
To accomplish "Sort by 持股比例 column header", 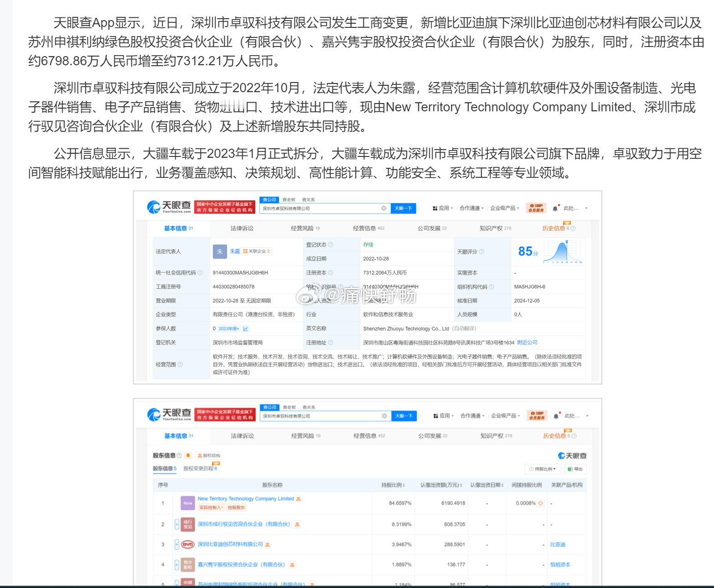I will click(393, 485).
